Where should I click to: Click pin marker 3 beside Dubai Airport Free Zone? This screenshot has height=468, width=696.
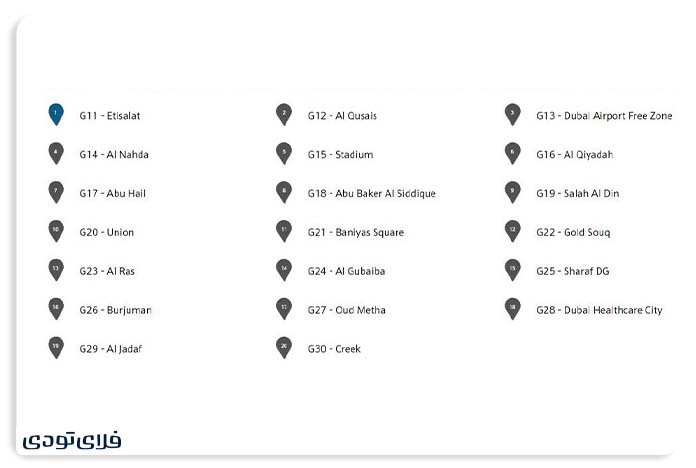point(512,114)
